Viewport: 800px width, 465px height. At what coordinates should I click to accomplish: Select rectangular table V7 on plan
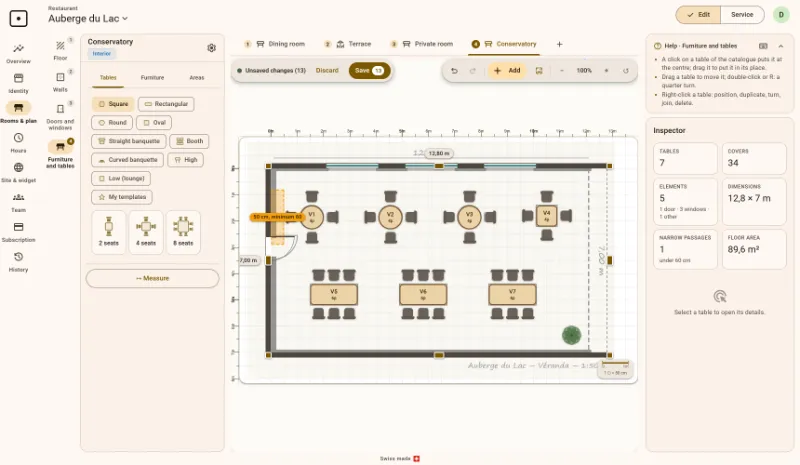512,295
